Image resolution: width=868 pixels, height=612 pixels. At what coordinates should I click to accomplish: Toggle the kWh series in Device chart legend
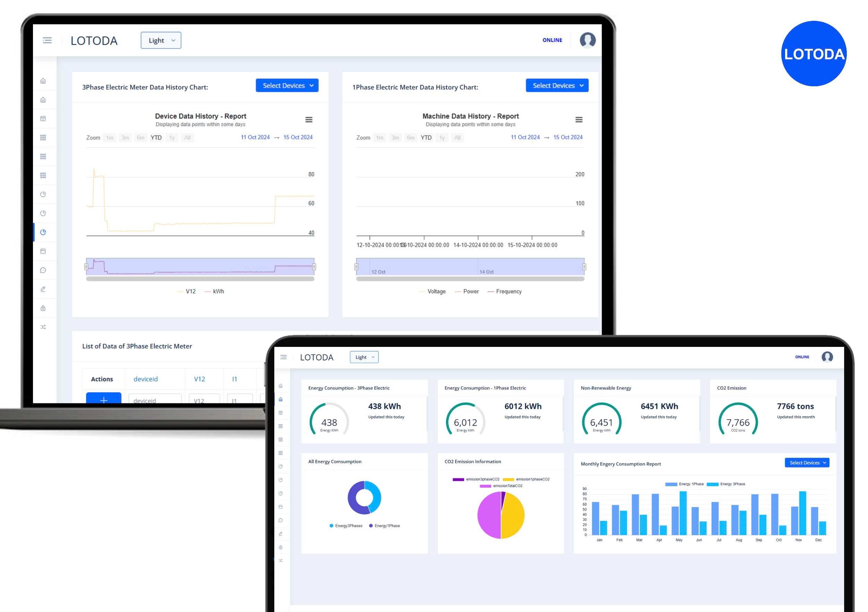[x=214, y=291]
